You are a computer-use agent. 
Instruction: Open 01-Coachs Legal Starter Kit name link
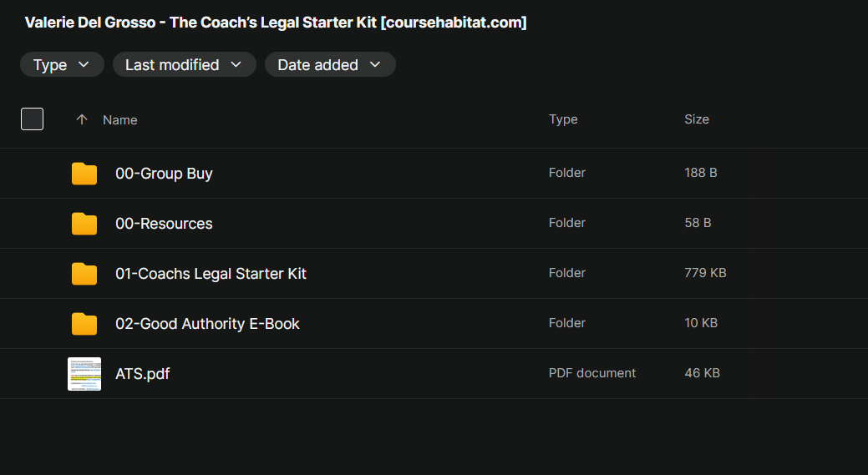pyautogui.click(x=211, y=274)
